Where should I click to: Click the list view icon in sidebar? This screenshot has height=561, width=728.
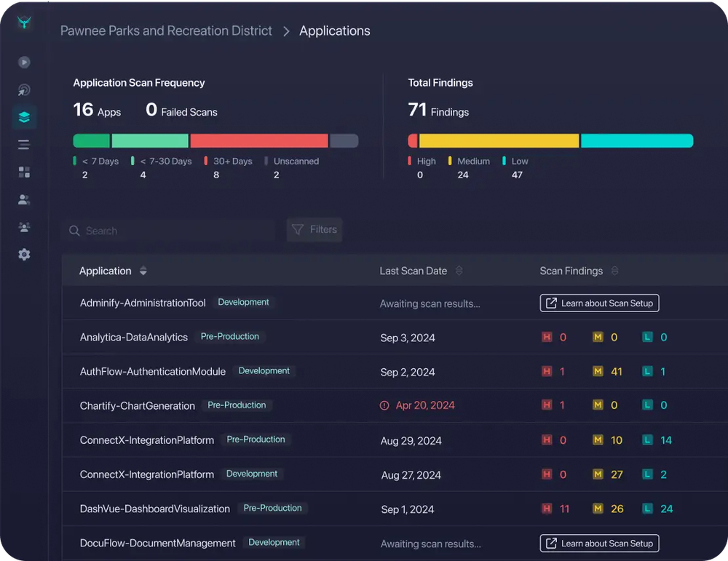coord(24,144)
